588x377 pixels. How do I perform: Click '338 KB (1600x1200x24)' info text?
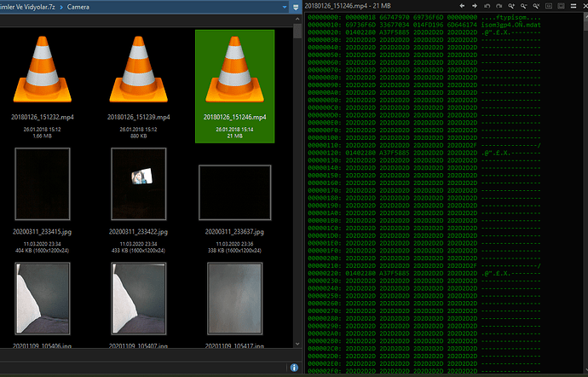[x=234, y=251]
